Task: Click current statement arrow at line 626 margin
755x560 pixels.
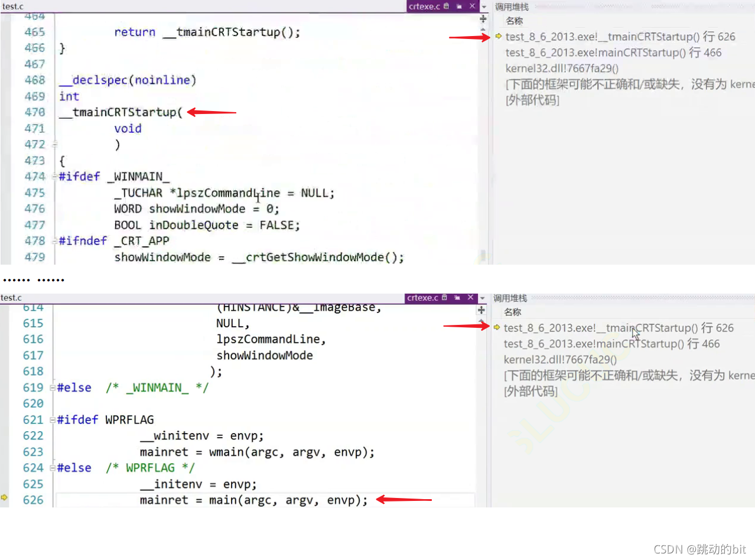Action: pos(5,497)
